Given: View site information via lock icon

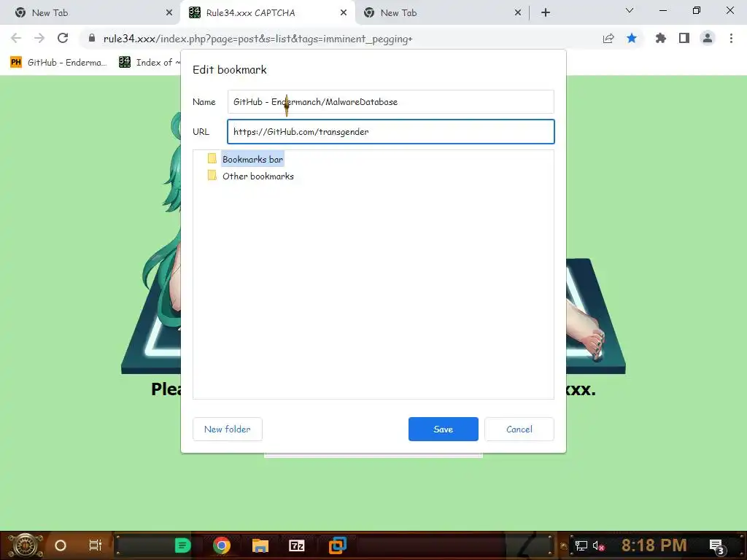Looking at the screenshot, I should (x=91, y=38).
